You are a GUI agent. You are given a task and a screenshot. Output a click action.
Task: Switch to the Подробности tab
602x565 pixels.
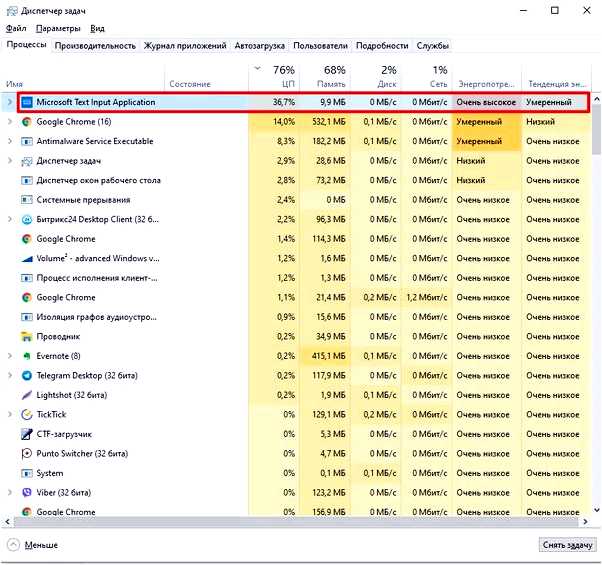(x=382, y=46)
